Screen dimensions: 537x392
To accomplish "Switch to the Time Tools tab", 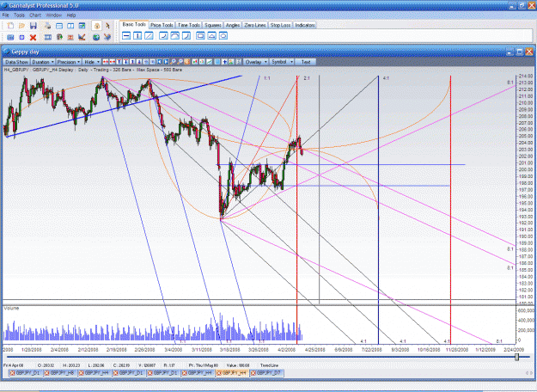I will coord(189,25).
